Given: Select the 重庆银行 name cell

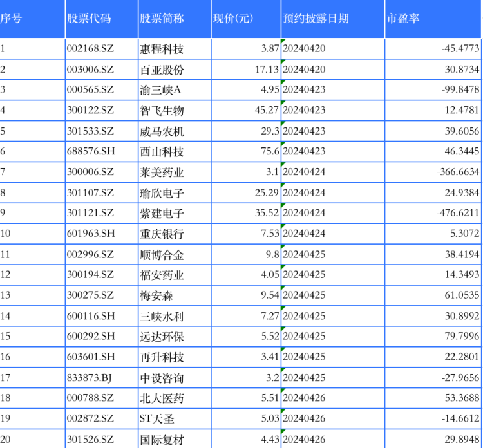Looking at the screenshot, I should [x=175, y=234].
